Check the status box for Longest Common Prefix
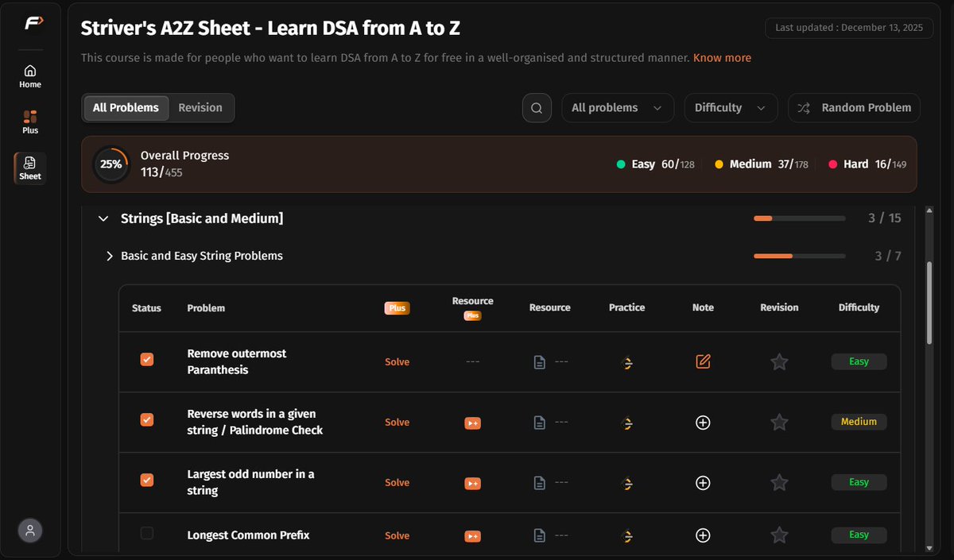Screen dimensions: 954x560 (x=146, y=534)
